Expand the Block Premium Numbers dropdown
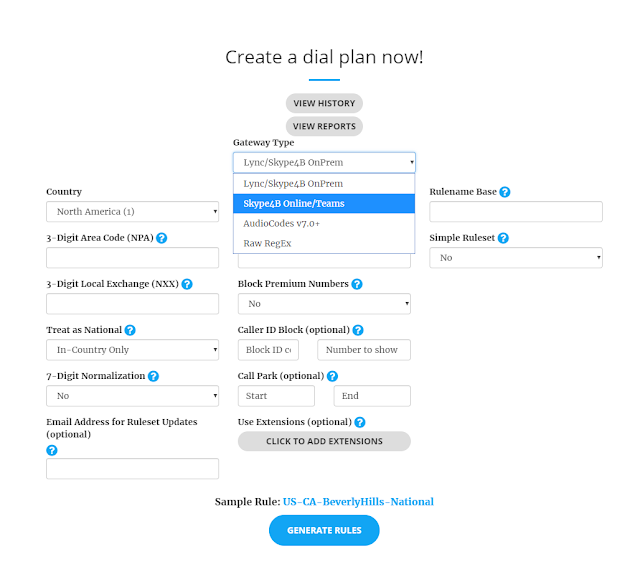 [x=324, y=304]
